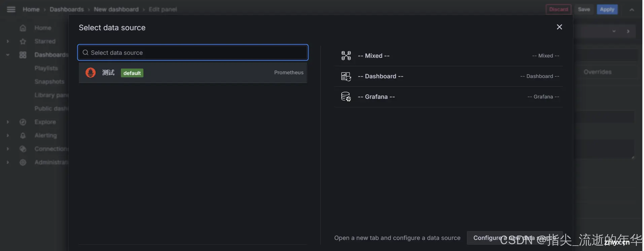Click the Starred star icon
Screen dimensions: 644x251
coord(23,41)
